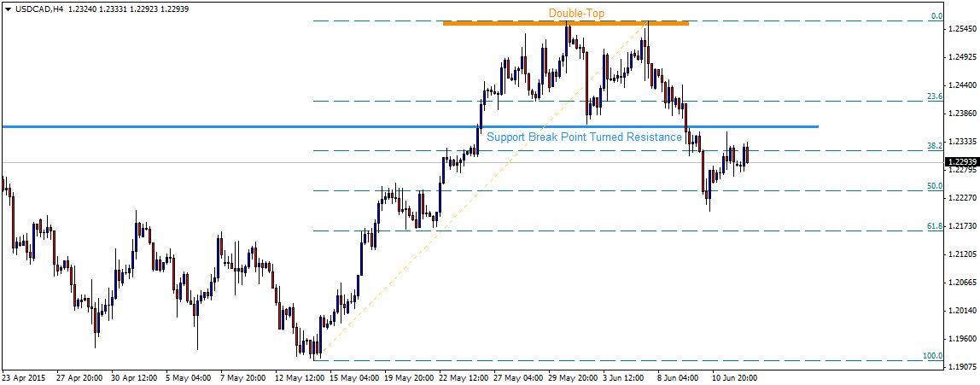This screenshot has height=385, width=980.
Task: Click the Support Break Point Turned Resistance label
Action: coord(584,137)
